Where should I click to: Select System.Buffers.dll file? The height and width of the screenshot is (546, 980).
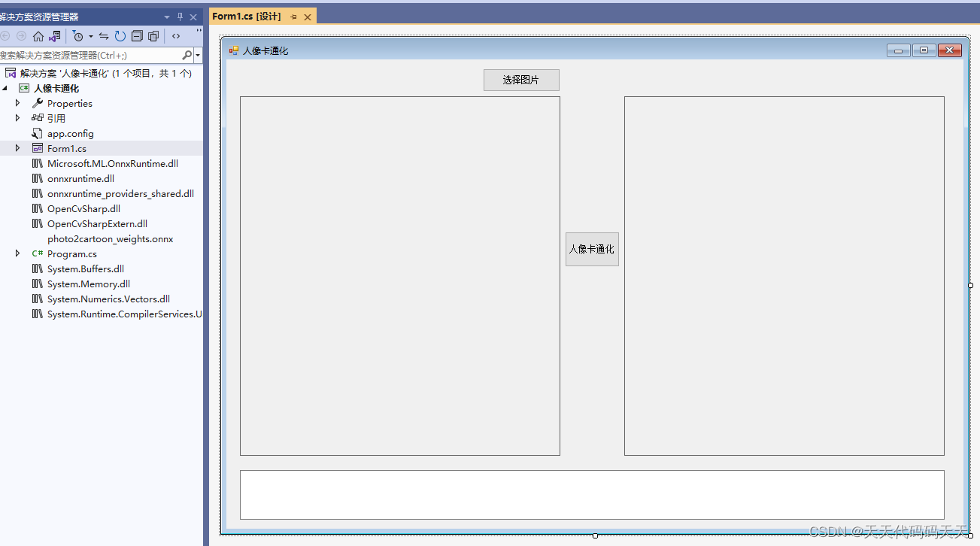point(86,268)
